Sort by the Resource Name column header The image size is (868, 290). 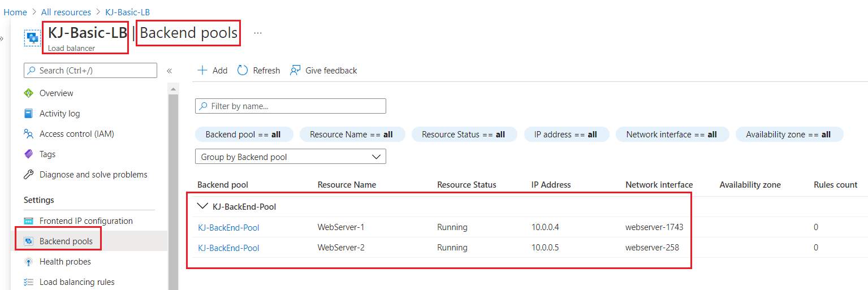point(347,185)
